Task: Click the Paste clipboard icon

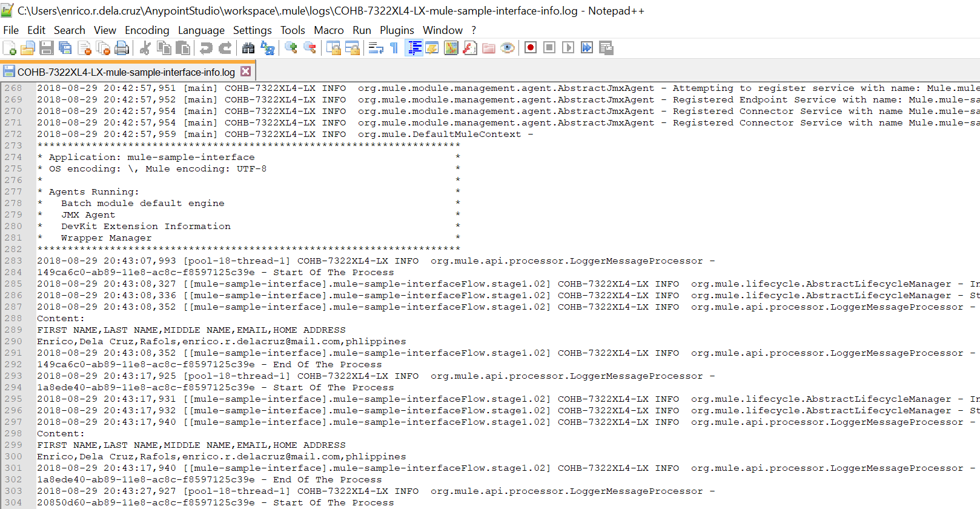Action: [183, 48]
